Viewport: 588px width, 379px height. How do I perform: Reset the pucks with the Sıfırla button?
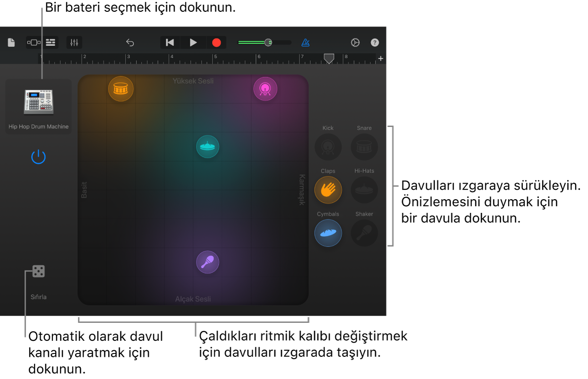pos(38,271)
